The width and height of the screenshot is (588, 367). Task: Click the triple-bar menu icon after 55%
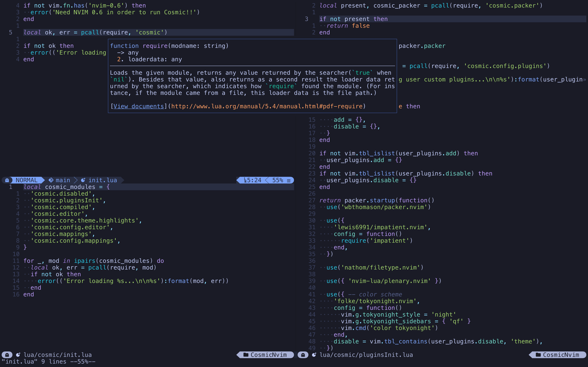(289, 180)
